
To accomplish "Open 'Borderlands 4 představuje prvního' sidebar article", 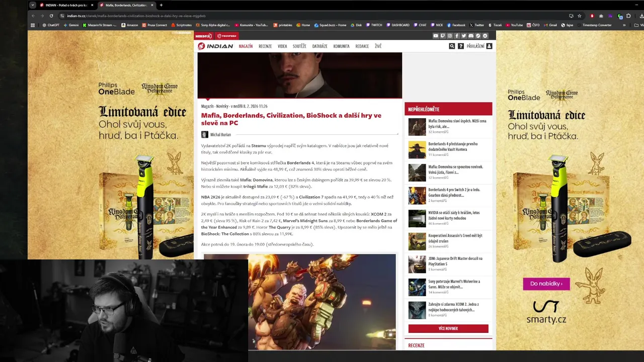I will coord(453,146).
